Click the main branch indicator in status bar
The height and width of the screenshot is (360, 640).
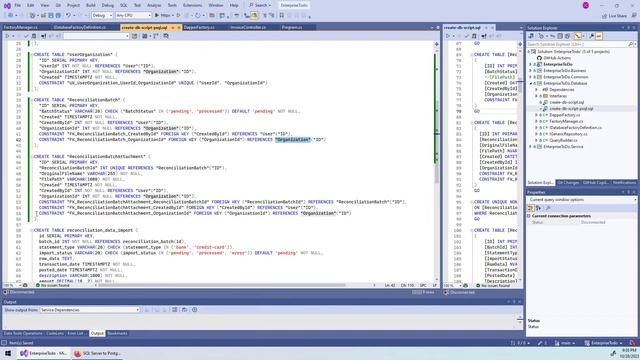point(565,343)
